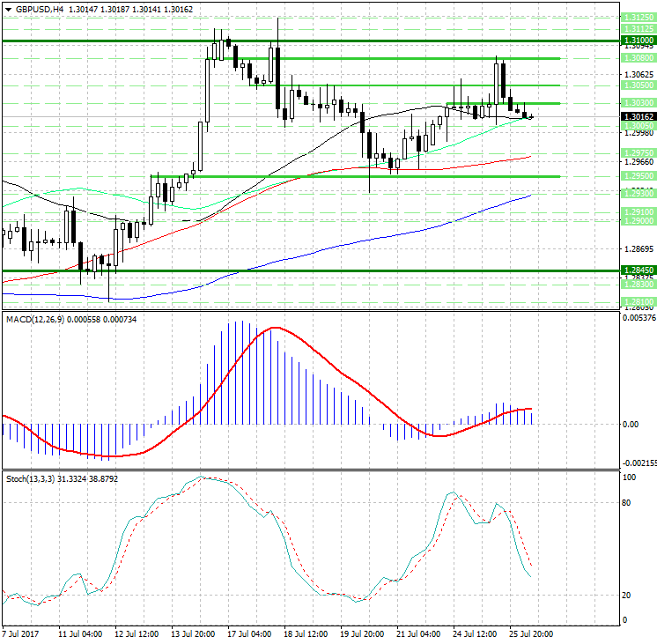Click the 25 Jul 20:00 time label

coord(532,633)
